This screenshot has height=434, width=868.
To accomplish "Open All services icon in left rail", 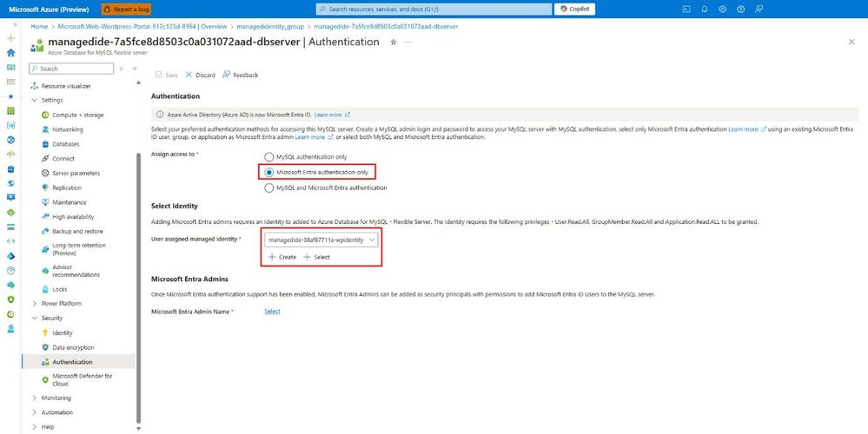I will 10,82.
